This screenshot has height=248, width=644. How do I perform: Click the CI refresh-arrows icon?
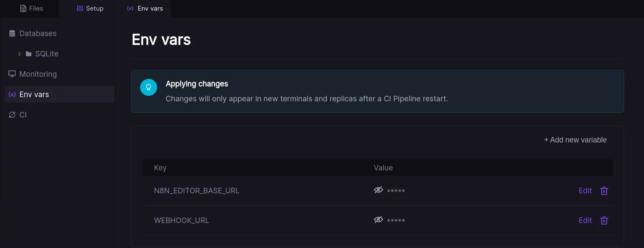(12, 115)
